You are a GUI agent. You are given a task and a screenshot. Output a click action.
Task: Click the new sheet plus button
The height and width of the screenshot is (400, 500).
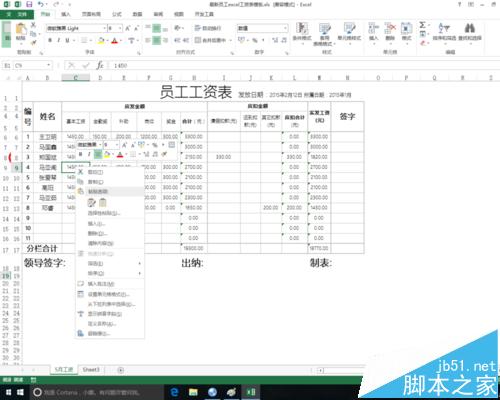click(x=121, y=370)
